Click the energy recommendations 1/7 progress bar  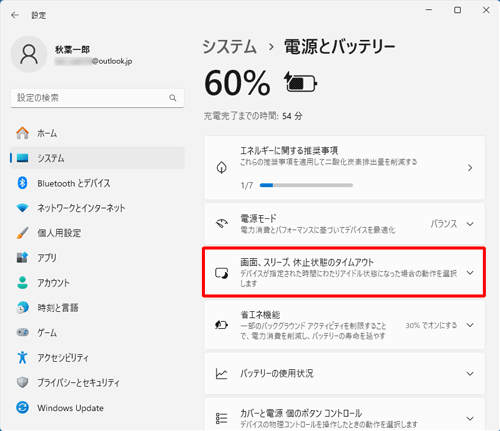click(x=306, y=185)
